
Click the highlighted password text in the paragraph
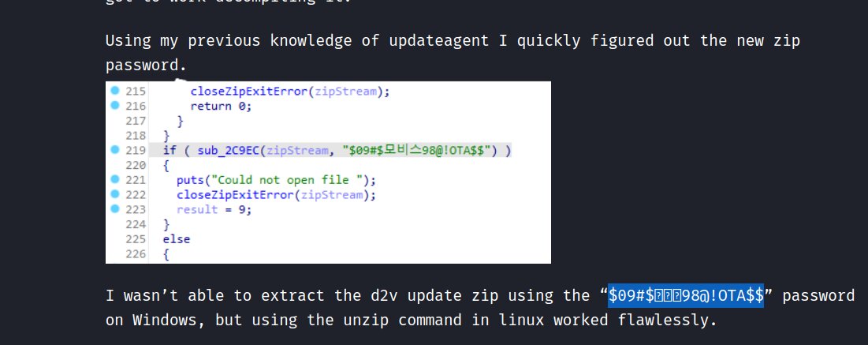[x=686, y=295]
